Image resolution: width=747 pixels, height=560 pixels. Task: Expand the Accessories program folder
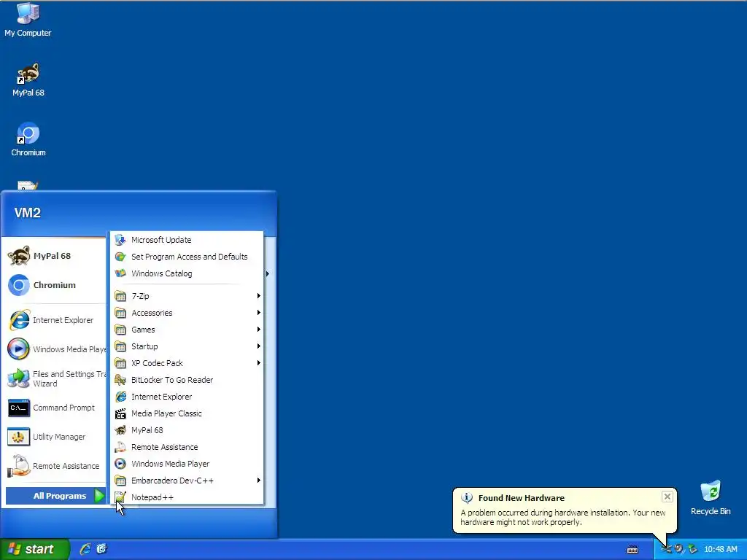pyautogui.click(x=187, y=313)
